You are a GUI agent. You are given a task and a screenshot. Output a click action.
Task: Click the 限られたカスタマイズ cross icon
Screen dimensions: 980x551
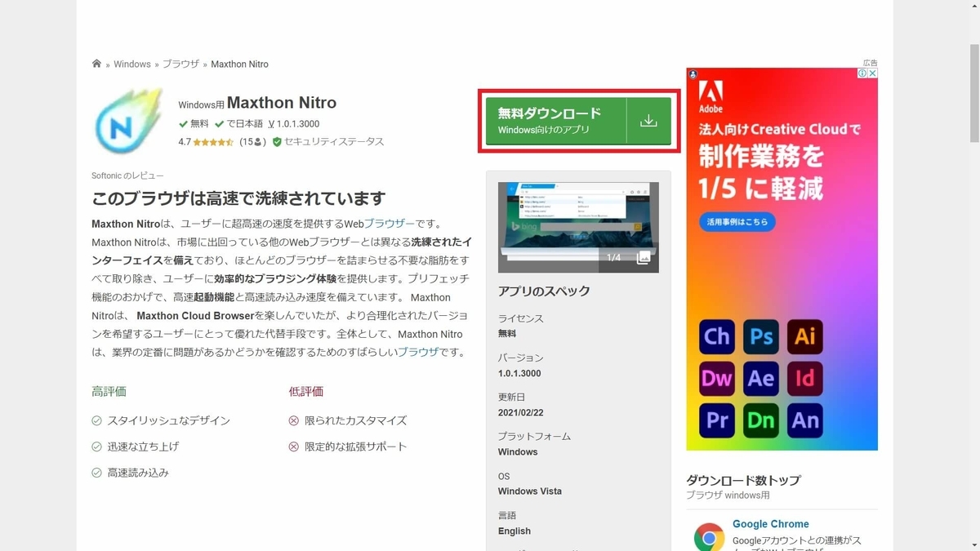[294, 420]
